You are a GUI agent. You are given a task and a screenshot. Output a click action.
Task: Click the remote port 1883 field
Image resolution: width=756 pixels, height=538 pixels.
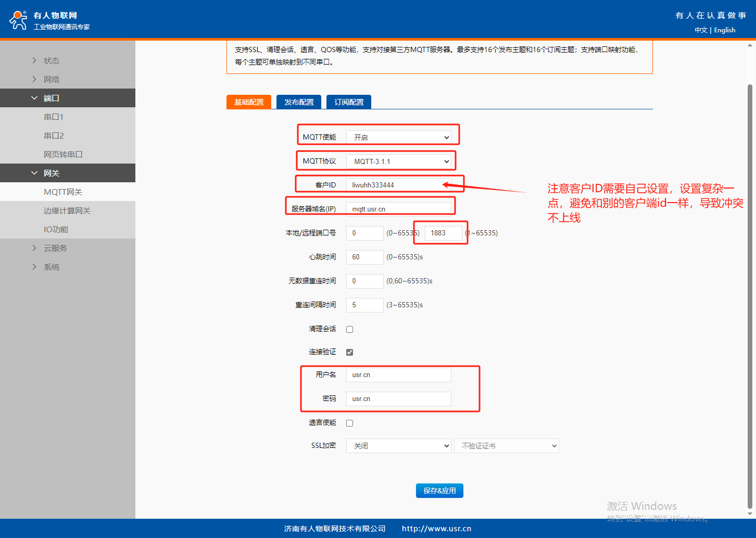pos(444,233)
